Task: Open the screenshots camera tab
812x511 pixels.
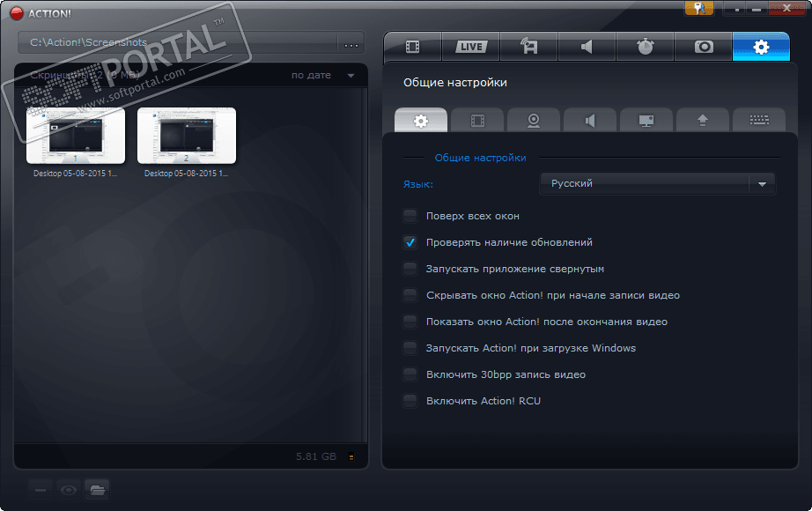Action: (704, 47)
